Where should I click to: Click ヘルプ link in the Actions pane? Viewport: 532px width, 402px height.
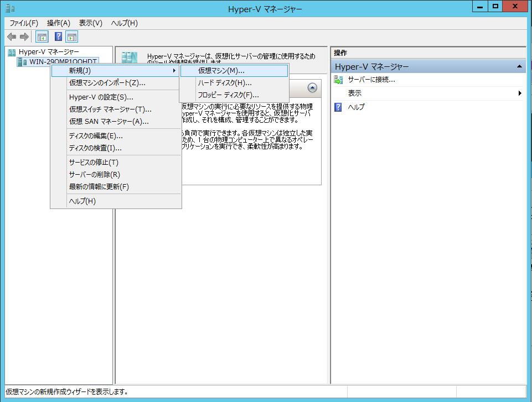[x=356, y=107]
